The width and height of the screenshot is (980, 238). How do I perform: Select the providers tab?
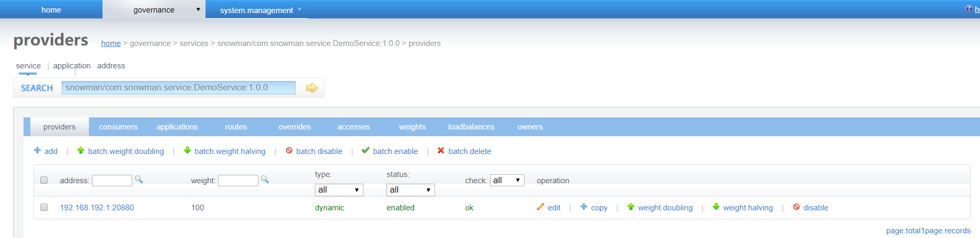[60, 127]
